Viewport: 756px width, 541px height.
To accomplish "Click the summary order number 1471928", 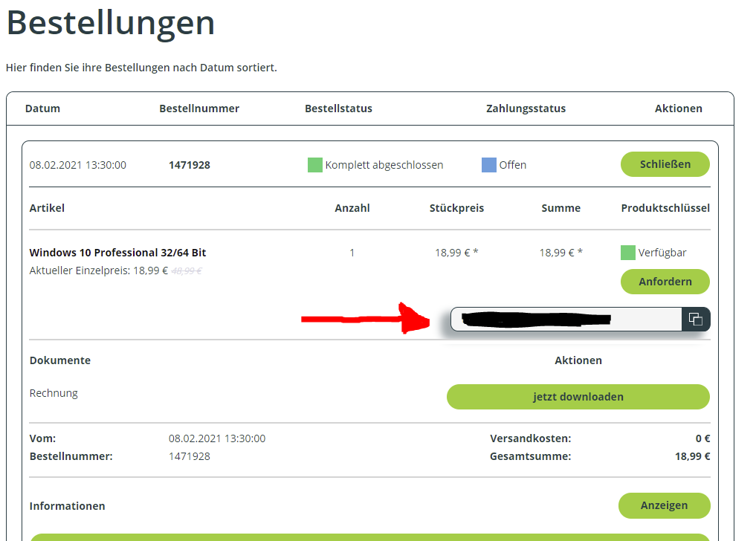I will (x=190, y=456).
